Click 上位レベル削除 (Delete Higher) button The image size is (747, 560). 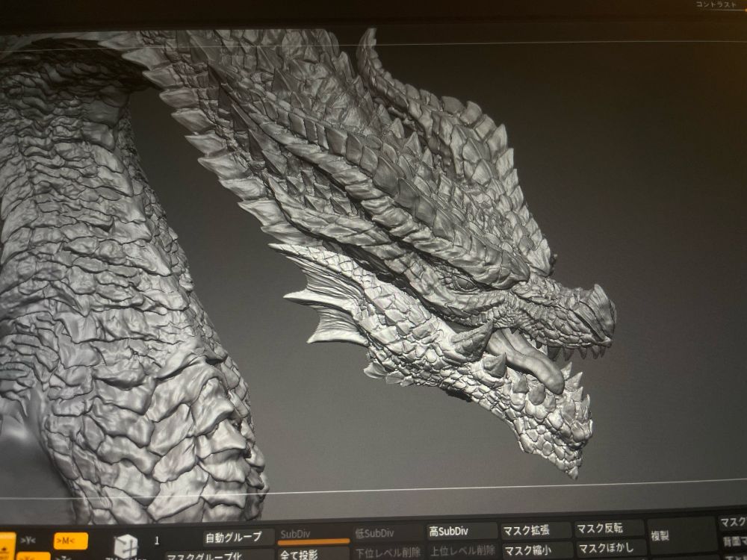(462, 551)
